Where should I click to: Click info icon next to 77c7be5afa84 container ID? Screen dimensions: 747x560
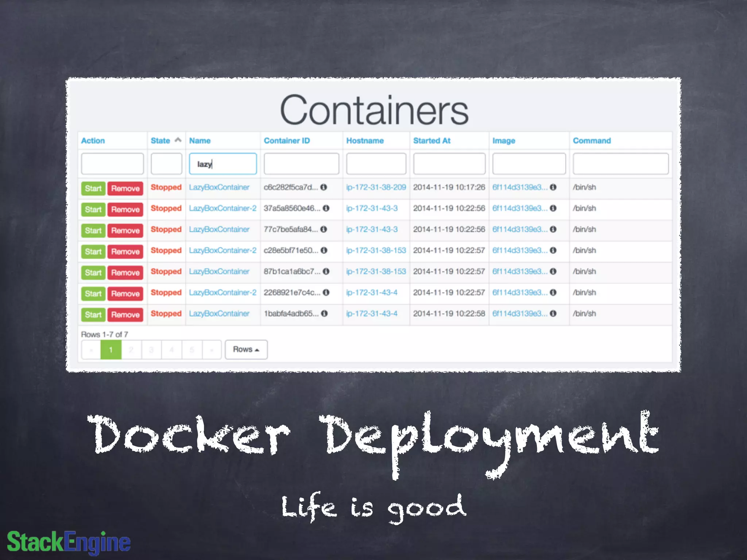(324, 229)
